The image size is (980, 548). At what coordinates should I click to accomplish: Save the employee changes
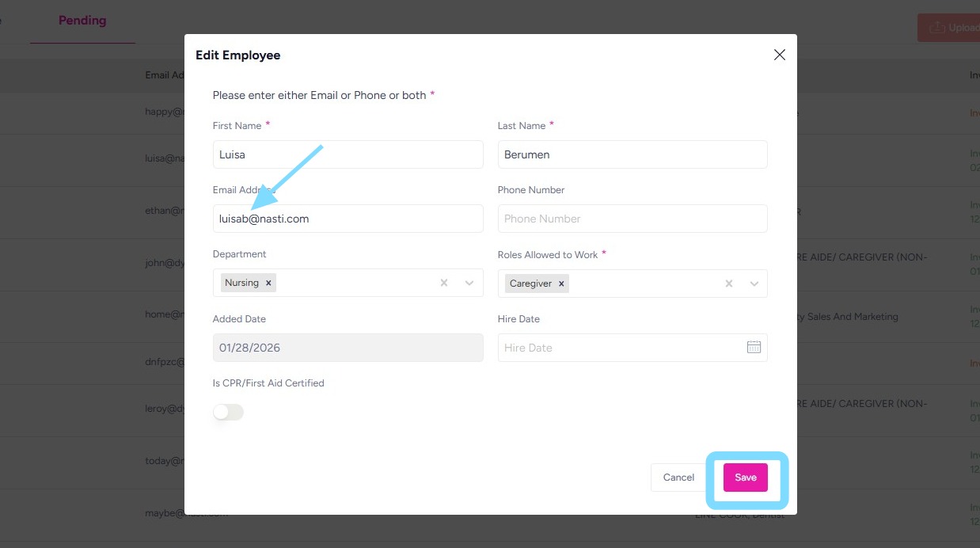[x=745, y=478]
